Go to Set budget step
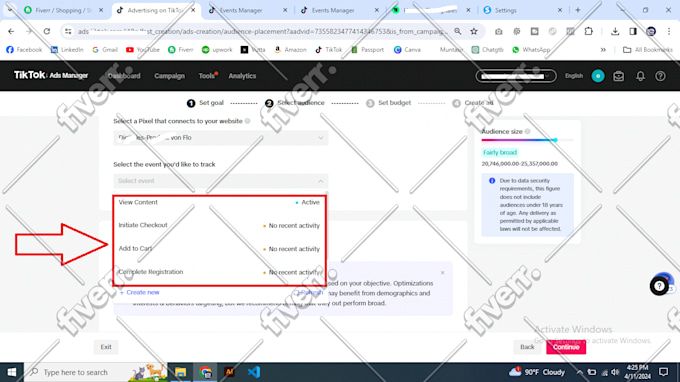 pos(388,103)
